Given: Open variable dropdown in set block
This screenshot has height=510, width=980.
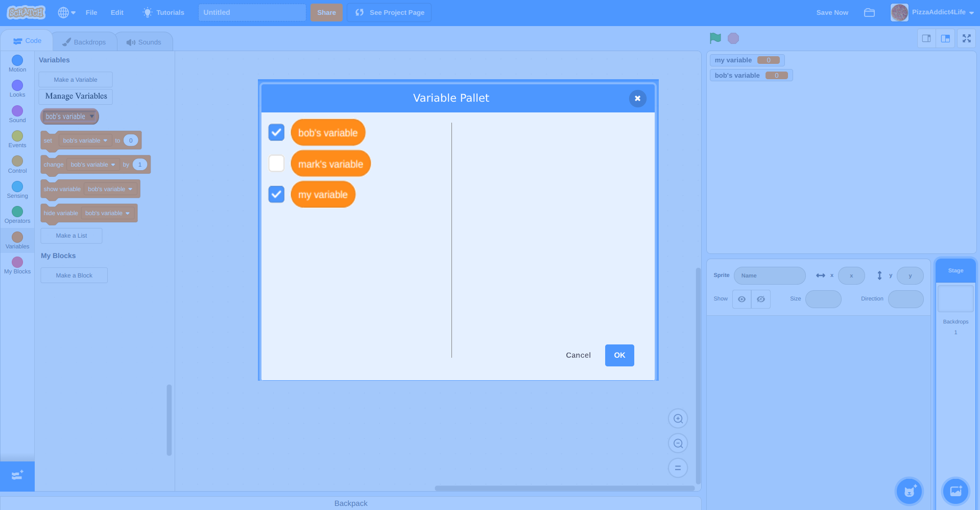Looking at the screenshot, I should tap(85, 141).
